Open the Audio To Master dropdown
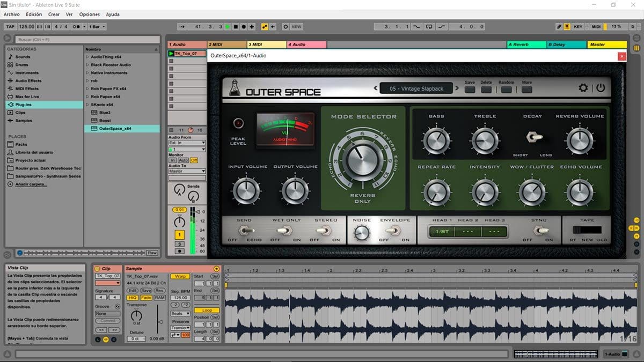The width and height of the screenshot is (644, 362). pos(187,171)
